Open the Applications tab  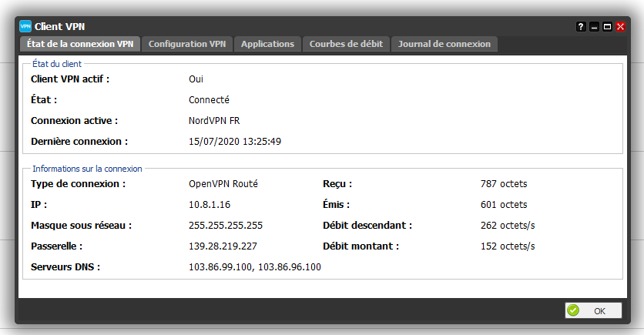coord(268,44)
